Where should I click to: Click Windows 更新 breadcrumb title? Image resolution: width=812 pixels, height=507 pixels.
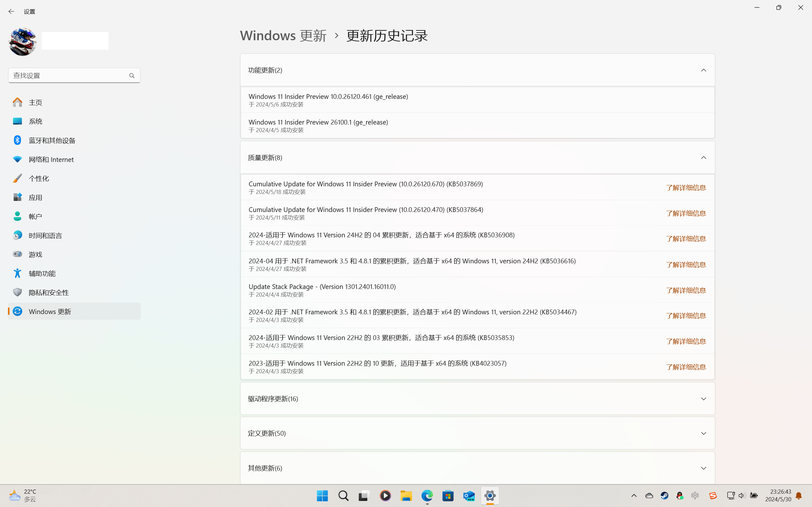283,35
